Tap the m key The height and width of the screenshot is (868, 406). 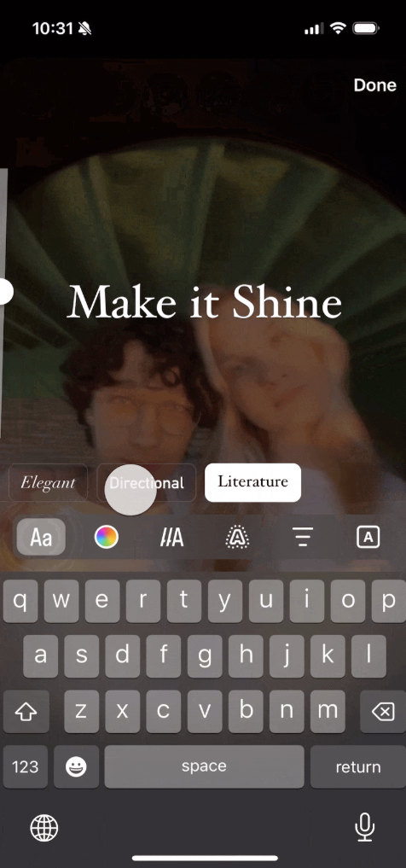(328, 711)
